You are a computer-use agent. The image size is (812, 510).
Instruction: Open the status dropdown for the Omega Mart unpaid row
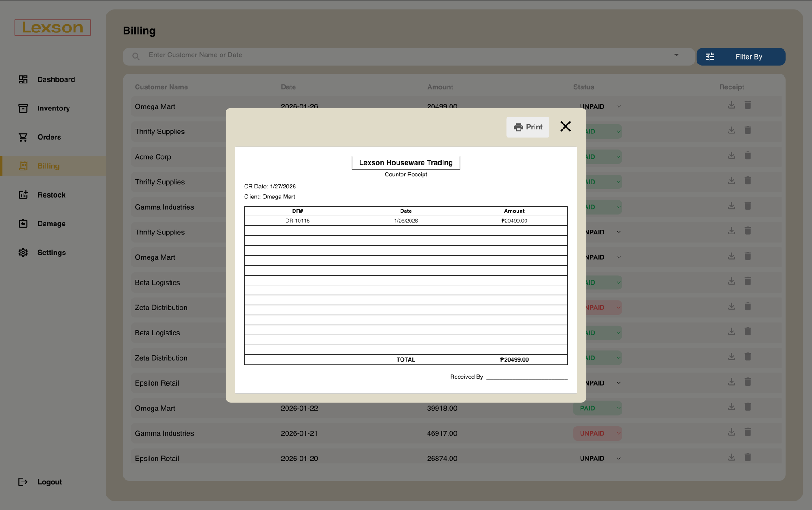point(618,106)
